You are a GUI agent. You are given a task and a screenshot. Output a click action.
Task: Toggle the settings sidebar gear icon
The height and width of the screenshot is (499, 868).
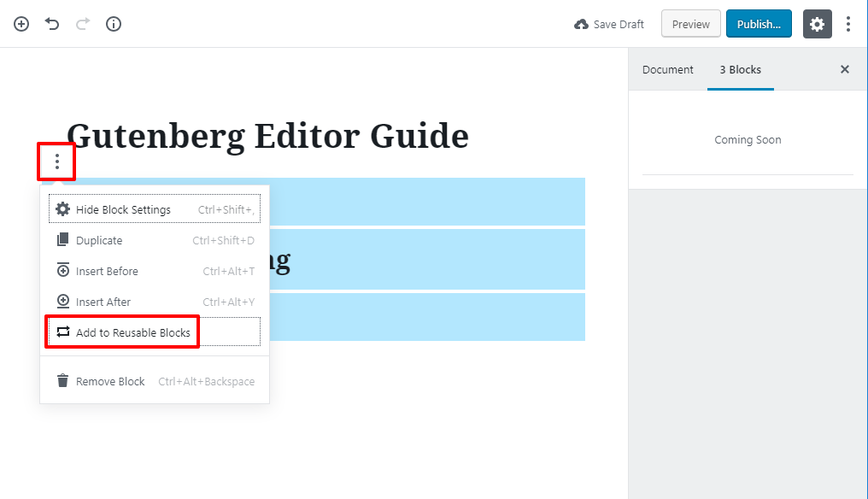[817, 24]
